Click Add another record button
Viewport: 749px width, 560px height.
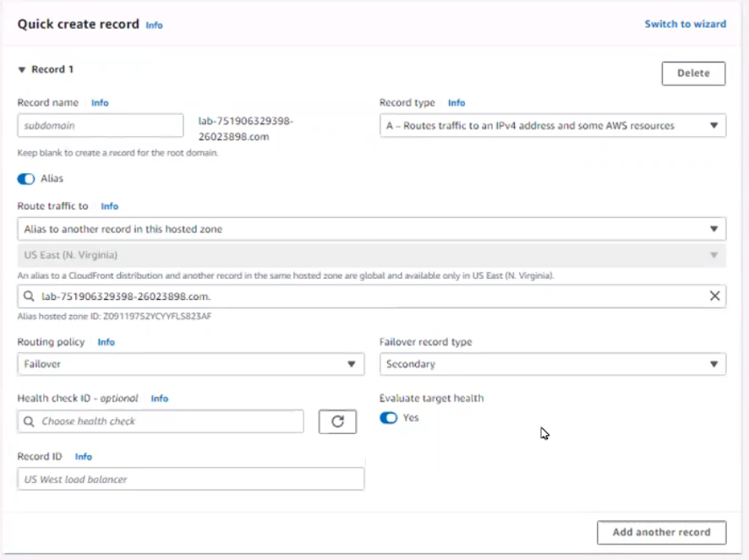pos(661,532)
